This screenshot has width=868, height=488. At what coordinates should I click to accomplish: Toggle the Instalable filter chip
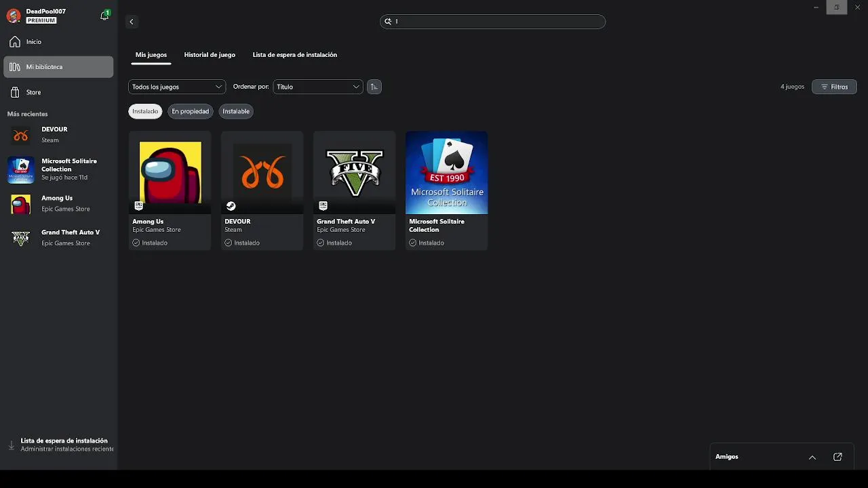pyautogui.click(x=236, y=111)
